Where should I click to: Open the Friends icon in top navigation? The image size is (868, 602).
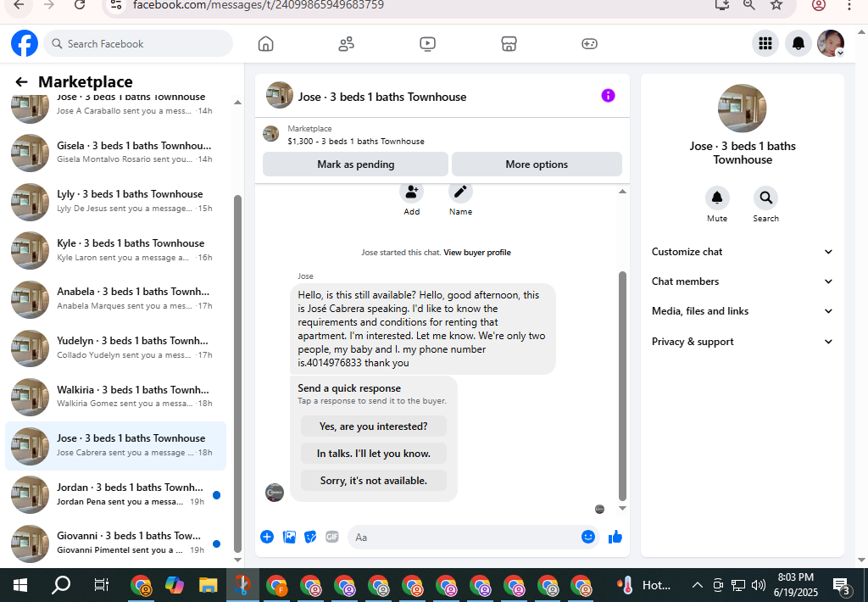(347, 44)
